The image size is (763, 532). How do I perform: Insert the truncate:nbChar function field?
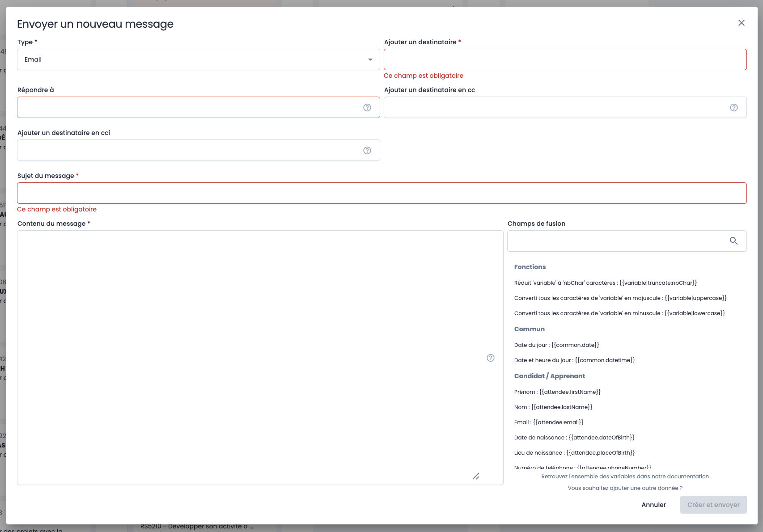click(x=606, y=283)
